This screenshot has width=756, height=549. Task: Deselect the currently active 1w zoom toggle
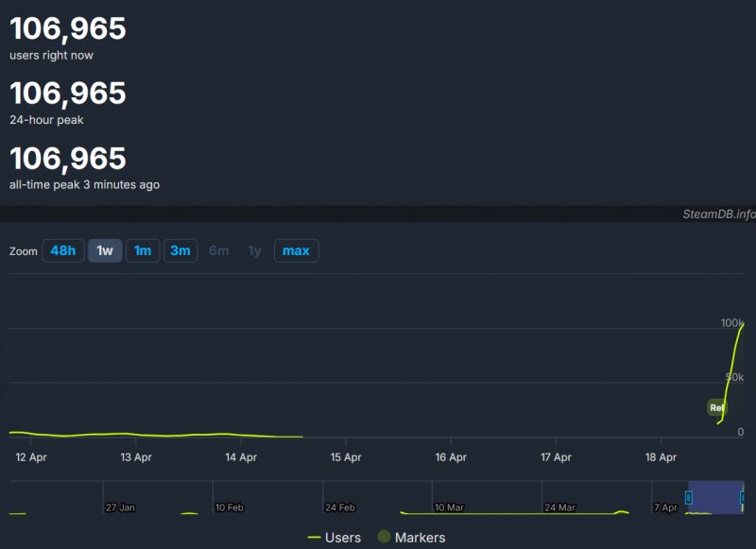tap(104, 250)
